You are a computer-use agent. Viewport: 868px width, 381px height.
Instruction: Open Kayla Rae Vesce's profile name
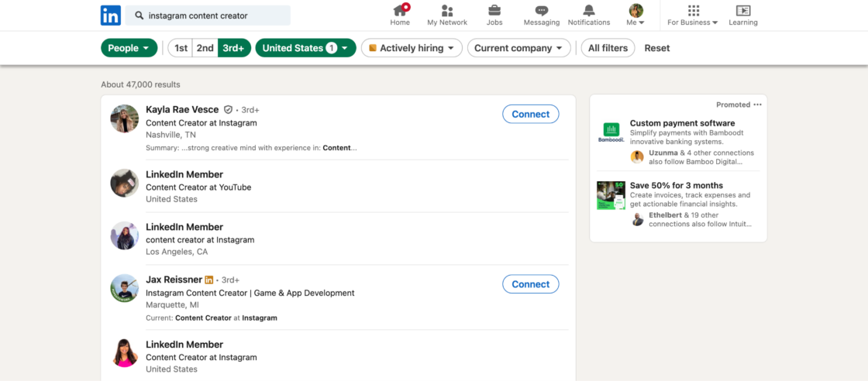point(182,109)
